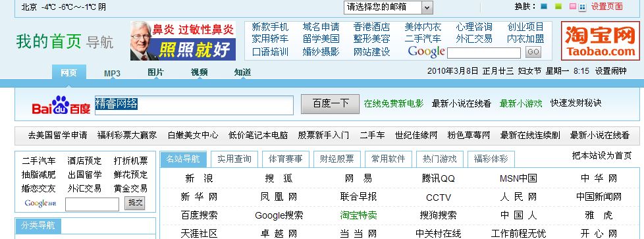Select the blue skin color swatch
Screen dimensions: 644x239
click(x=544, y=7)
